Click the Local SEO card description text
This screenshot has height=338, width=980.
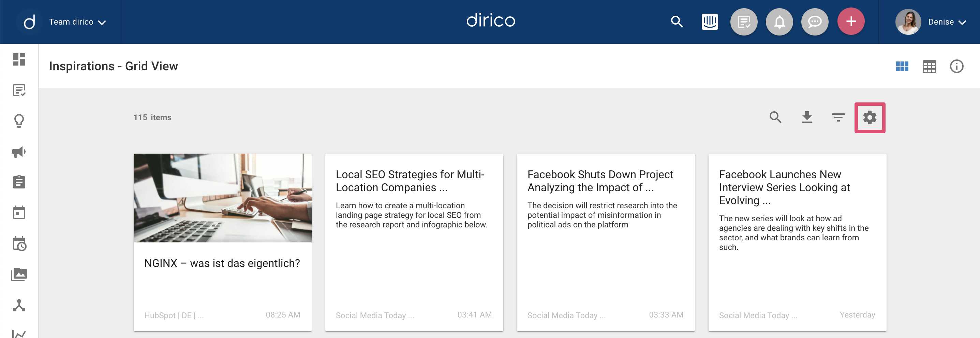pos(411,215)
